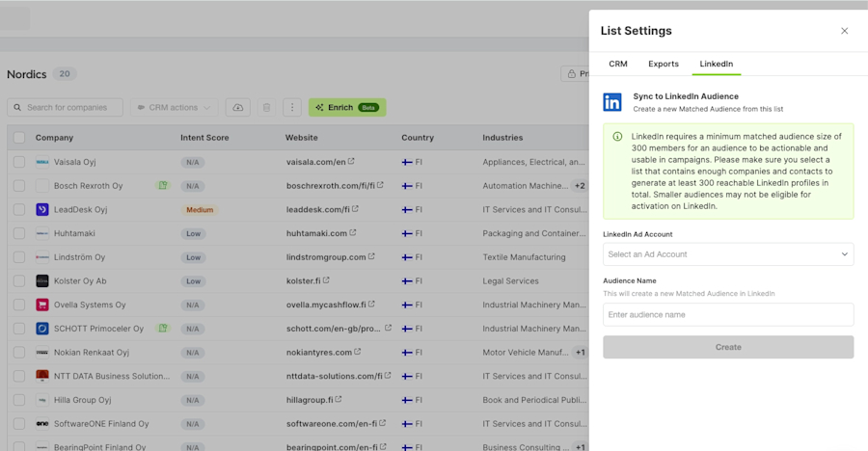
Task: Select the LinkedIn tab
Action: click(x=717, y=64)
